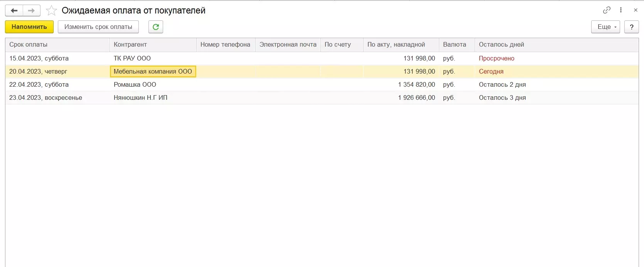
Task: Open the three-dot options menu
Action: pos(621,10)
